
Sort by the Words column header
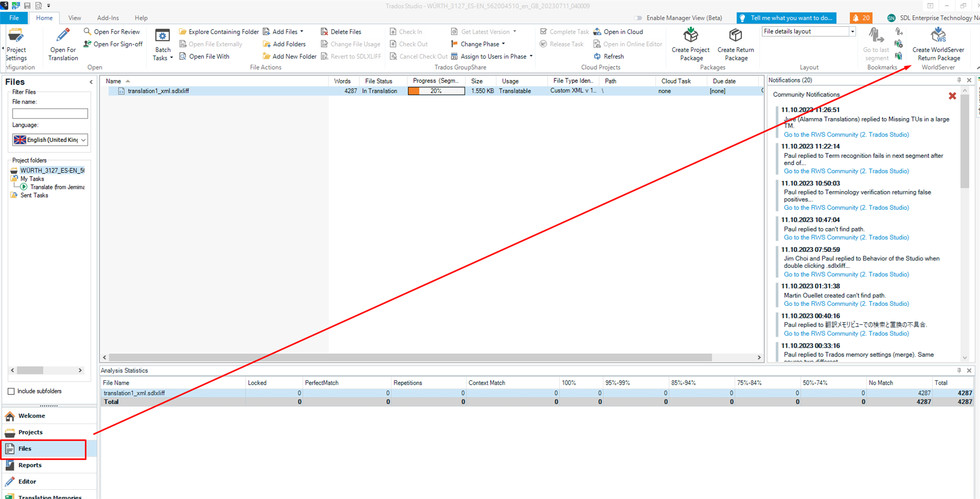pos(344,81)
